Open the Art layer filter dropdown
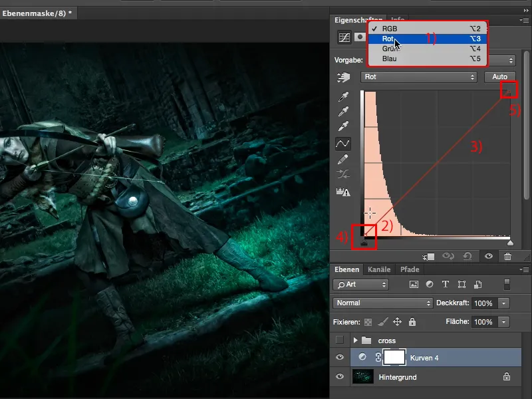Image resolution: width=532 pixels, height=399 pixels. tap(360, 285)
